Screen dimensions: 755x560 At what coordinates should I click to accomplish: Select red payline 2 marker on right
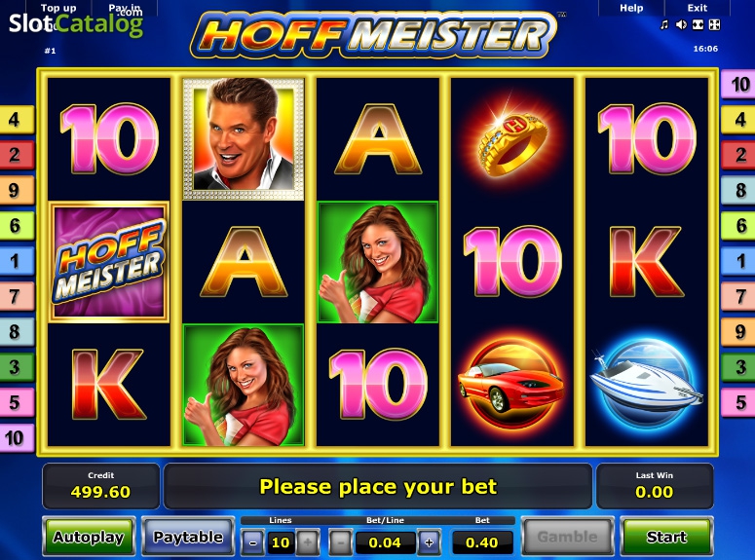[x=738, y=155]
